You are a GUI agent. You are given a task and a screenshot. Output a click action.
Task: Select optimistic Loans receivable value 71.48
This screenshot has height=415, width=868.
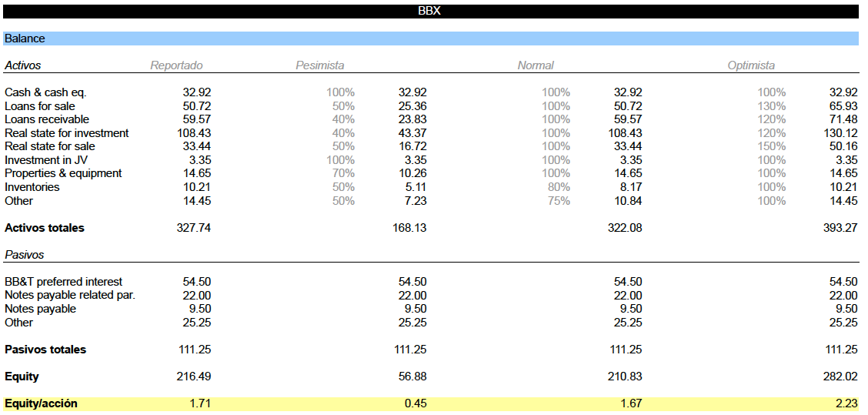(843, 119)
